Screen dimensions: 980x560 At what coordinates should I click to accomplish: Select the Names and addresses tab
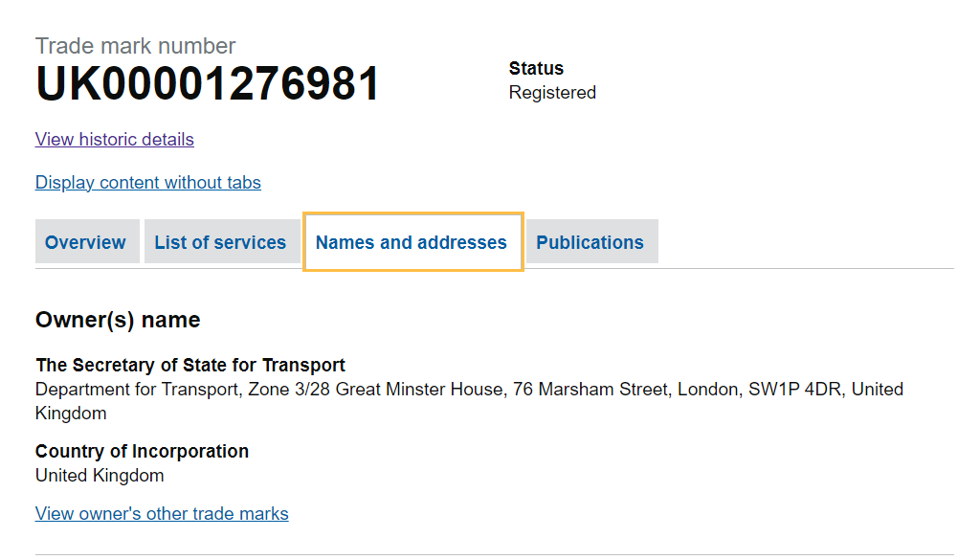tap(412, 242)
